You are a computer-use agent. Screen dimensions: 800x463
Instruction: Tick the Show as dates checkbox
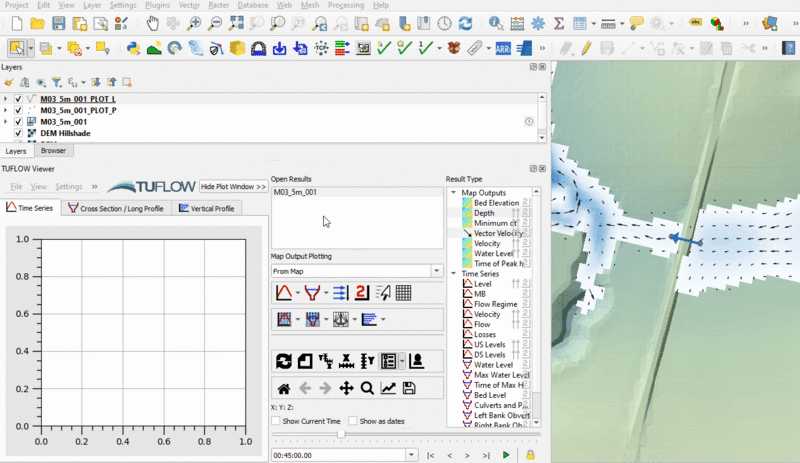(x=353, y=421)
